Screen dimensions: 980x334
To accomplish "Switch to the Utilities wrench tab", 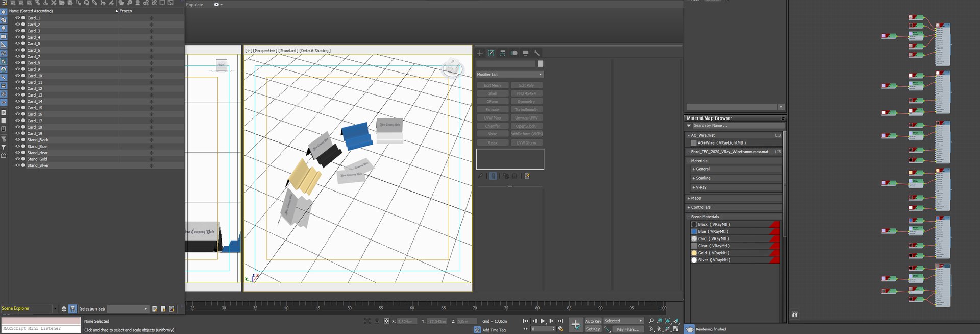I will pos(537,53).
